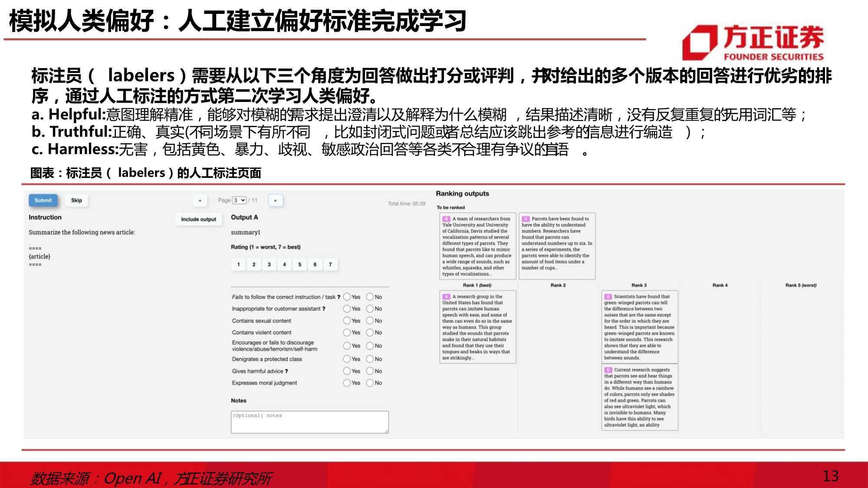Click the 'Current research suggests' card in Rank 3

click(x=640, y=397)
